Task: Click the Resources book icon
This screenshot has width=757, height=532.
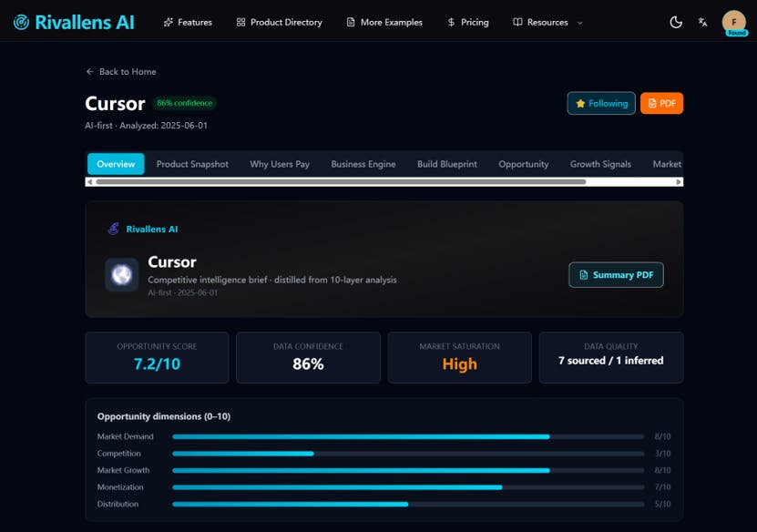Action: point(517,22)
